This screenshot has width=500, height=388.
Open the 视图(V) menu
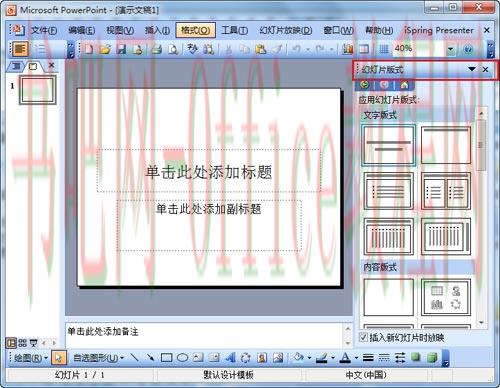click(x=120, y=31)
